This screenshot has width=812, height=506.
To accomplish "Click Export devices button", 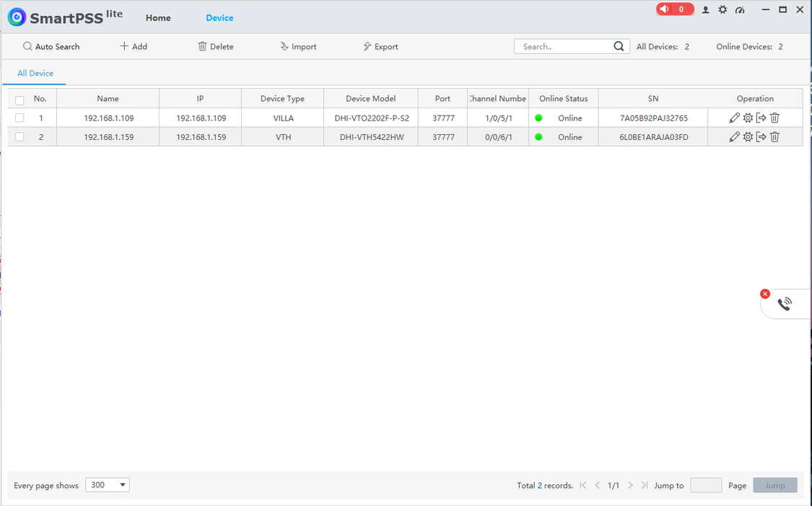I will point(380,47).
